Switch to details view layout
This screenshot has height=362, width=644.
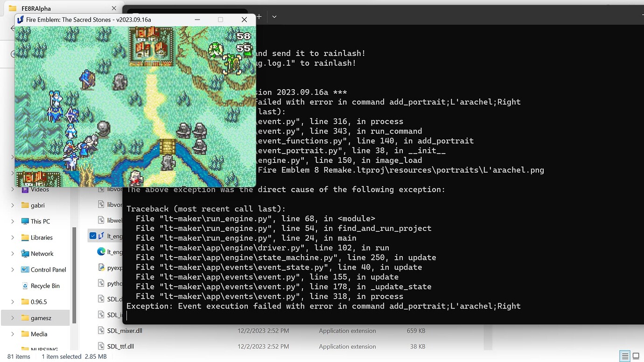click(624, 356)
